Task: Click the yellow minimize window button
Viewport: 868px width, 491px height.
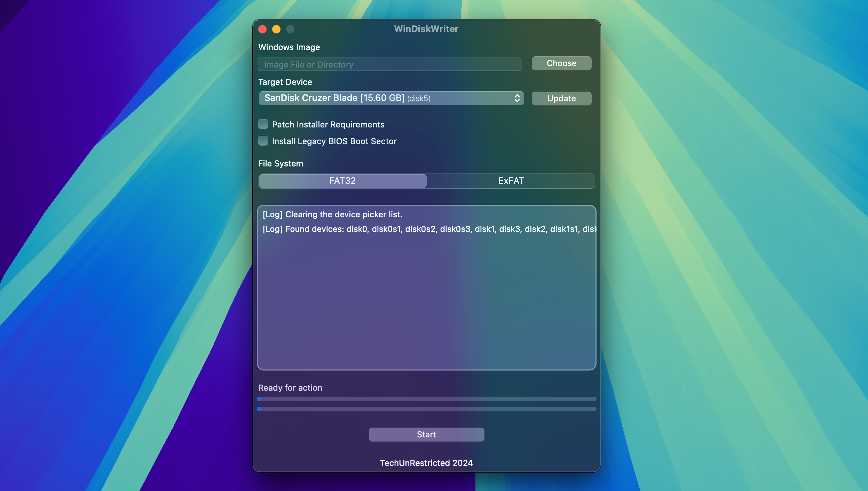Action: click(276, 29)
